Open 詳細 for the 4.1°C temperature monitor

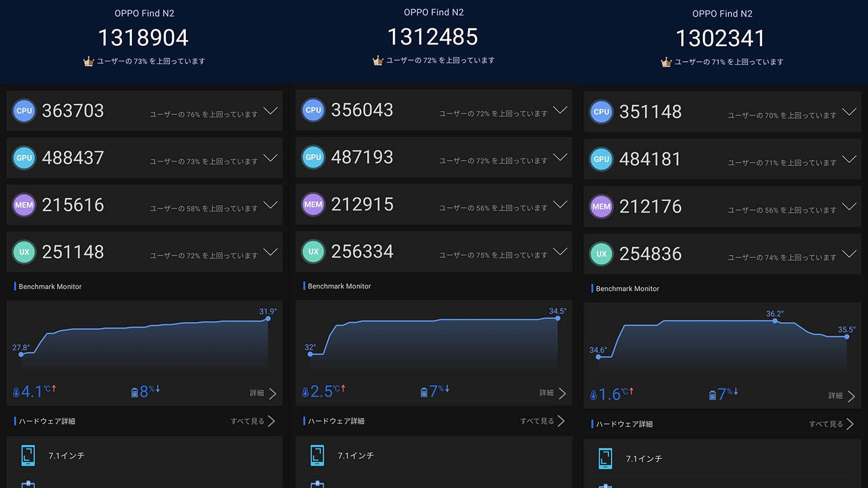click(263, 393)
